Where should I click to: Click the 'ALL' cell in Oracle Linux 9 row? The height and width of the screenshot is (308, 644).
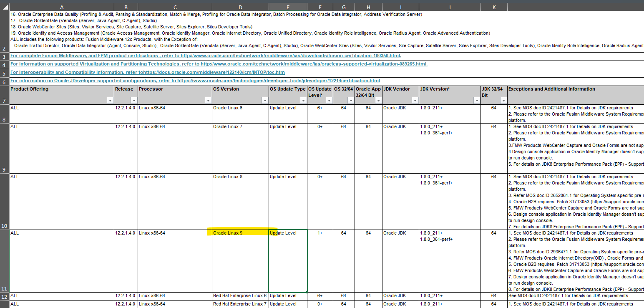coord(62,261)
